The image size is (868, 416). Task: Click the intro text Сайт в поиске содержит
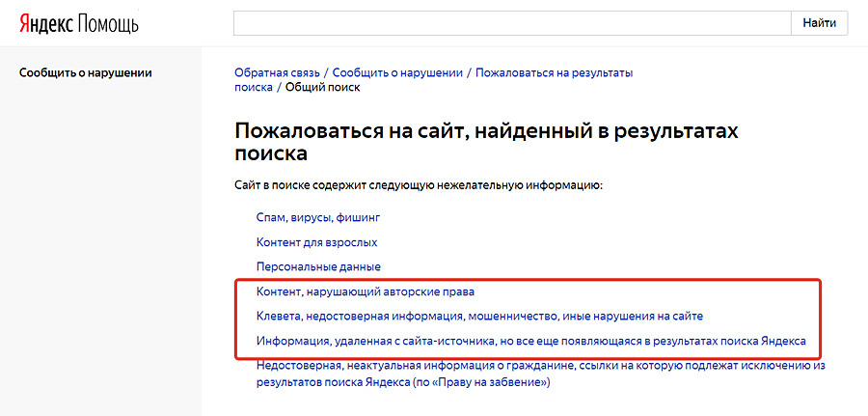pyautogui.click(x=418, y=184)
